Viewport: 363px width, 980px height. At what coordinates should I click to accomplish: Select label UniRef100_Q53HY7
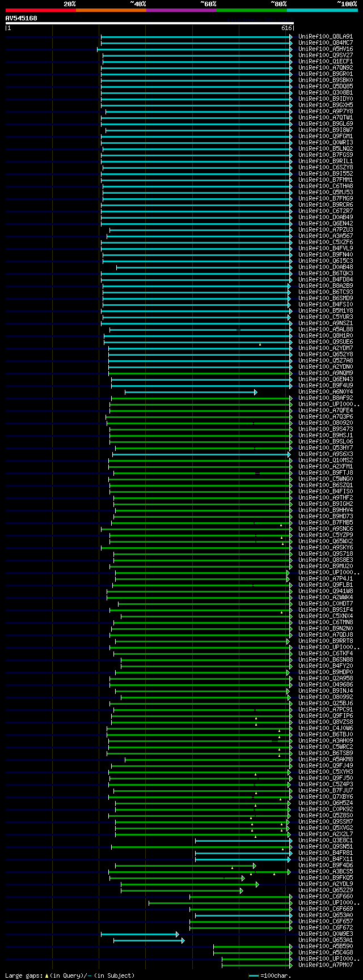[326, 448]
